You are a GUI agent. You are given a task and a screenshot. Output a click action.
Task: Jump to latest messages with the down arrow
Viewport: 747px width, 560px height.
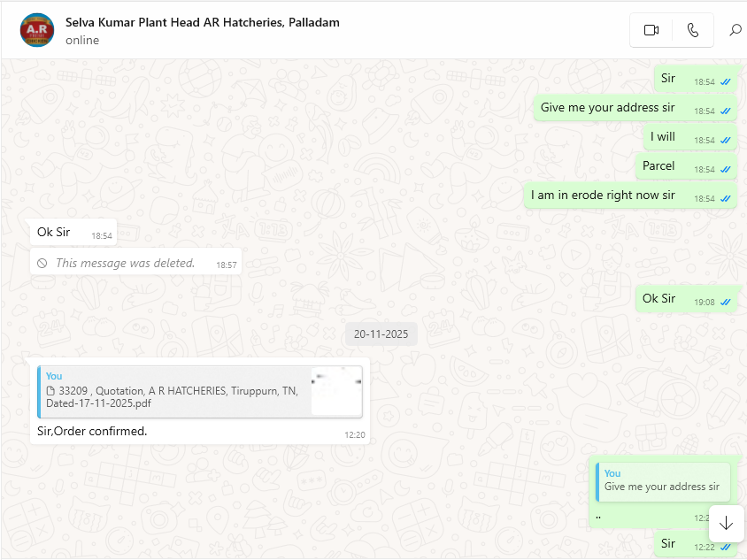click(x=726, y=523)
